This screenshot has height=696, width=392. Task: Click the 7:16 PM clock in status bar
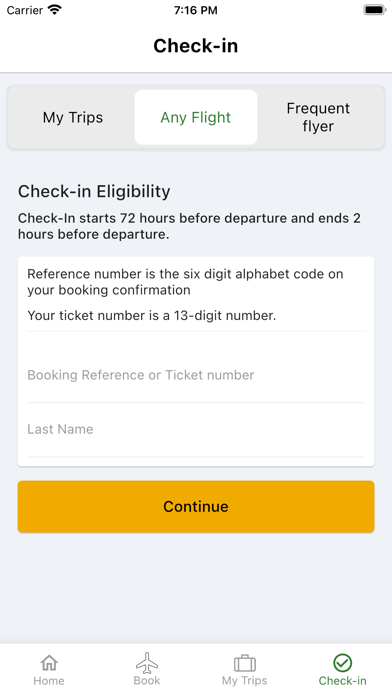tap(196, 10)
